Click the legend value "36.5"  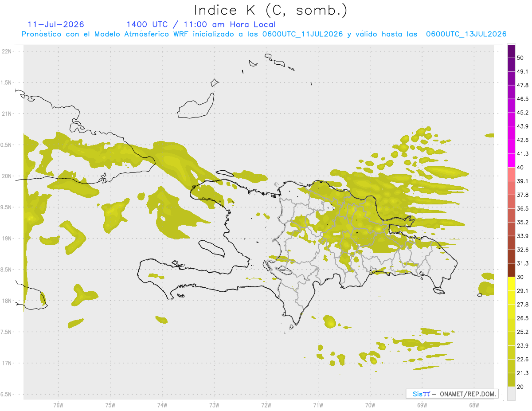click(523, 208)
